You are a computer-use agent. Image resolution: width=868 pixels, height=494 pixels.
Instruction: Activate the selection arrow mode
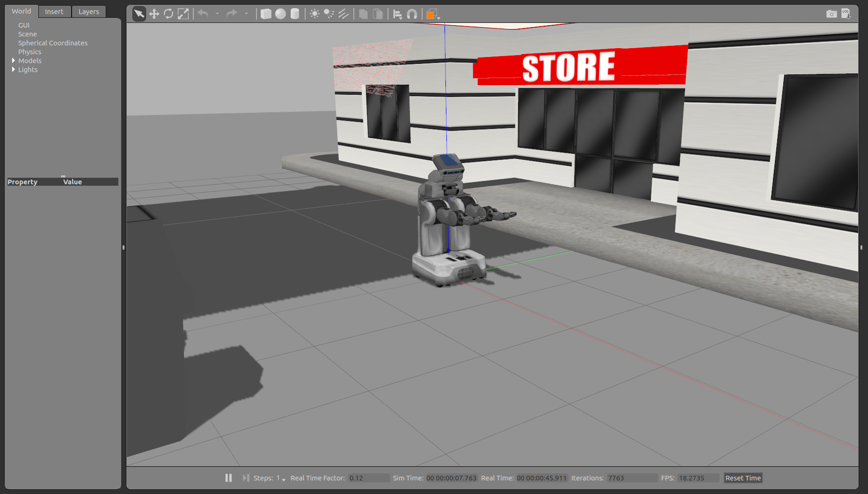pyautogui.click(x=139, y=14)
